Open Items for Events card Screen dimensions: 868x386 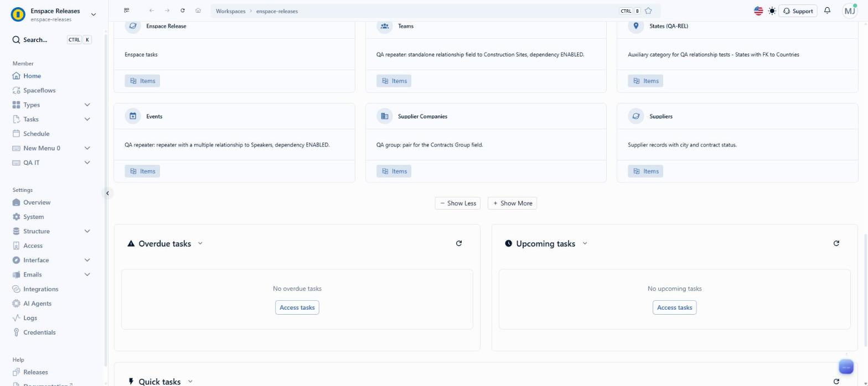(x=142, y=171)
